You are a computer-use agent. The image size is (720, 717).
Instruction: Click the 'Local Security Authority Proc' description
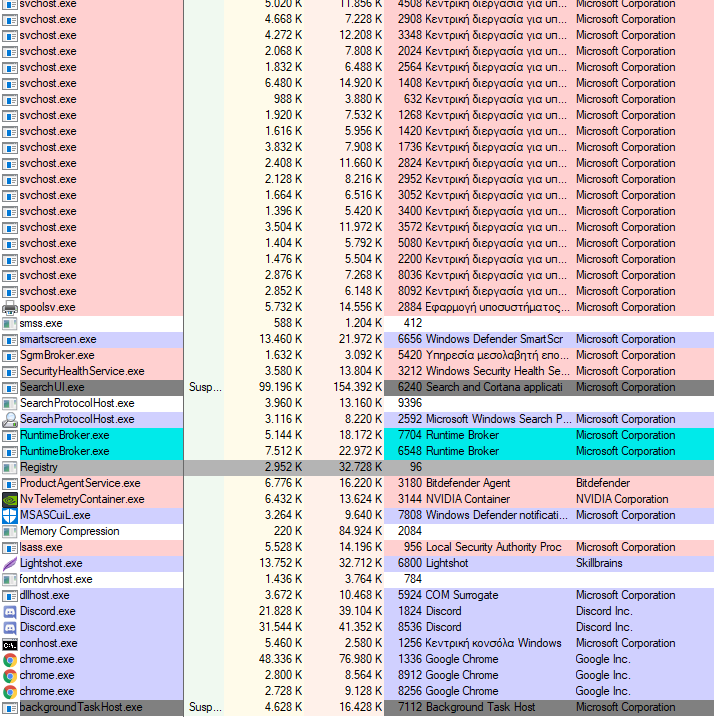pos(494,548)
